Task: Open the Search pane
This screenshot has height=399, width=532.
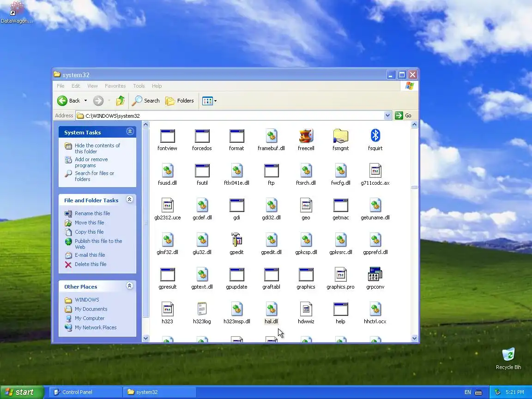Action: coord(146,101)
